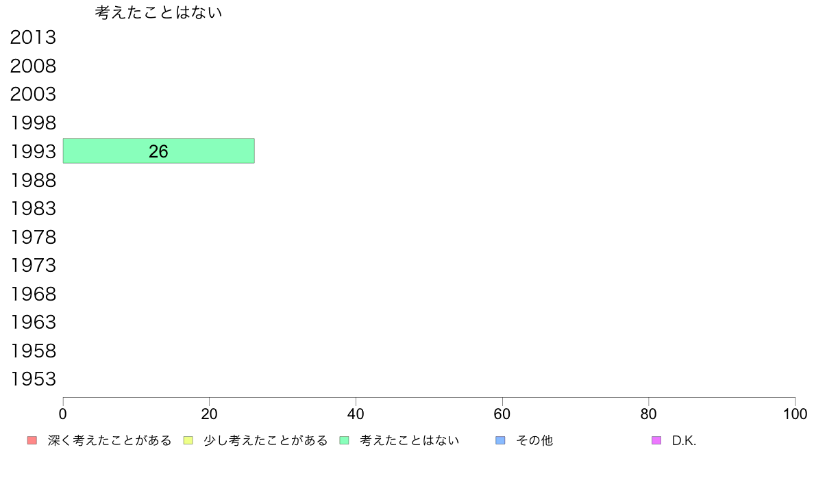814x504 pixels.
Task: Click the 1993 year label
Action: [33, 151]
